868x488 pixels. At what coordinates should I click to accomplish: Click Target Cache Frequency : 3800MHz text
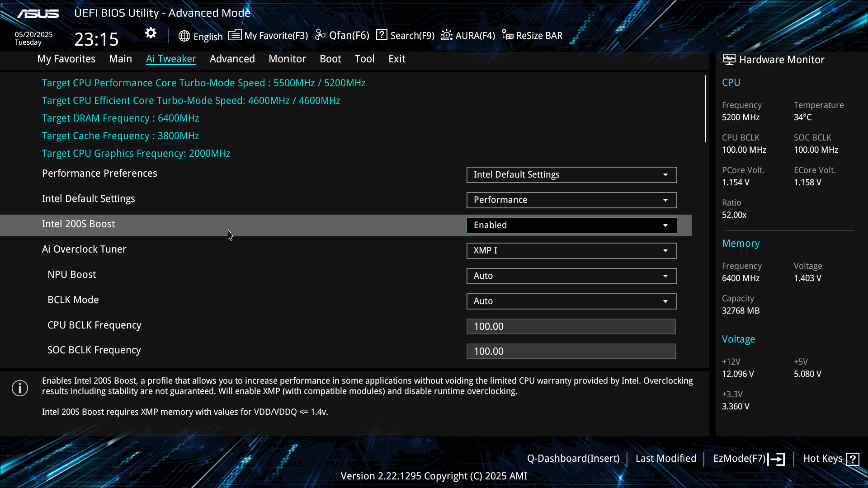pyautogui.click(x=121, y=136)
